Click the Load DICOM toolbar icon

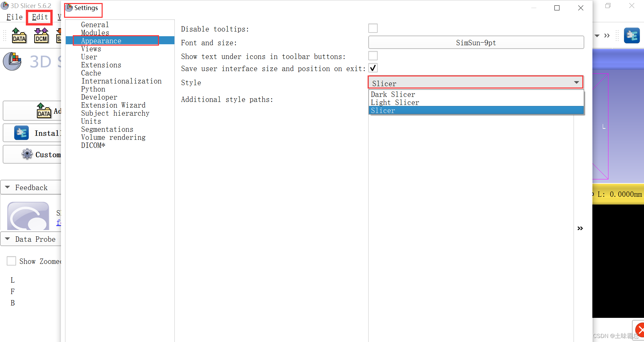[41, 35]
